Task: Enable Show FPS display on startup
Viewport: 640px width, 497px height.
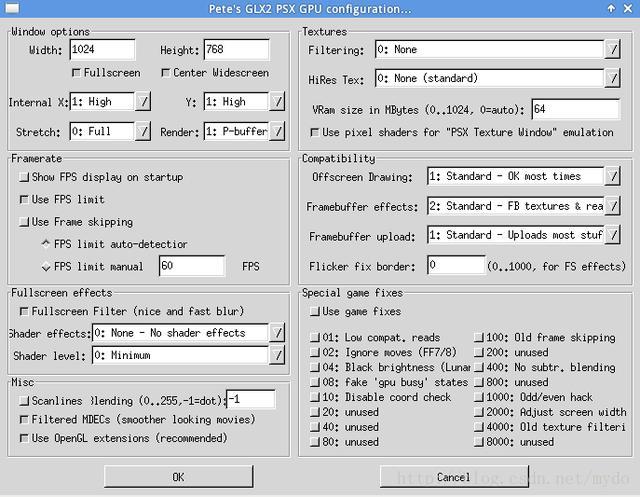Action: [24, 177]
